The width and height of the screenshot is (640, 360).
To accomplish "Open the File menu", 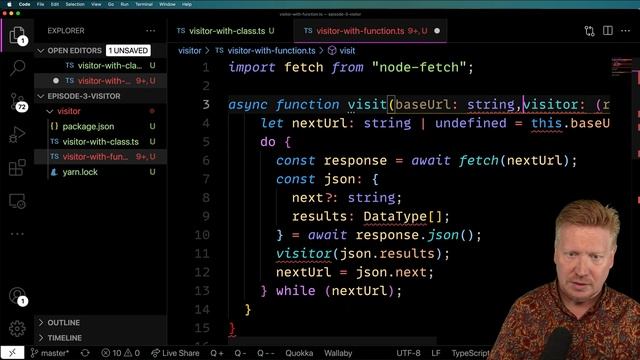I will pyautogui.click(x=40, y=4).
